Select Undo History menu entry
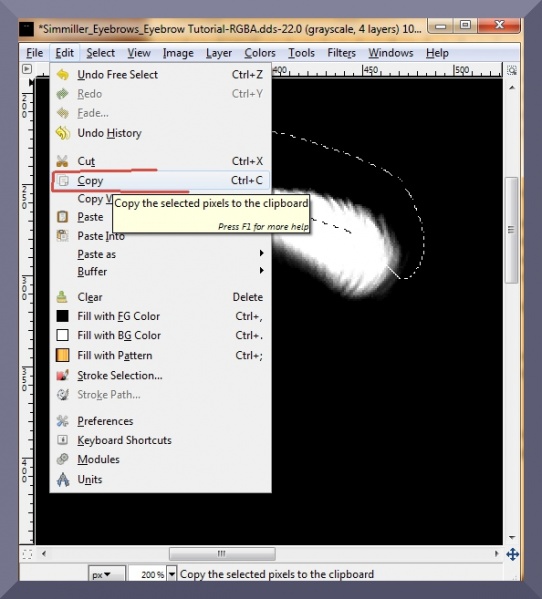This screenshot has width=542, height=599. [160, 133]
